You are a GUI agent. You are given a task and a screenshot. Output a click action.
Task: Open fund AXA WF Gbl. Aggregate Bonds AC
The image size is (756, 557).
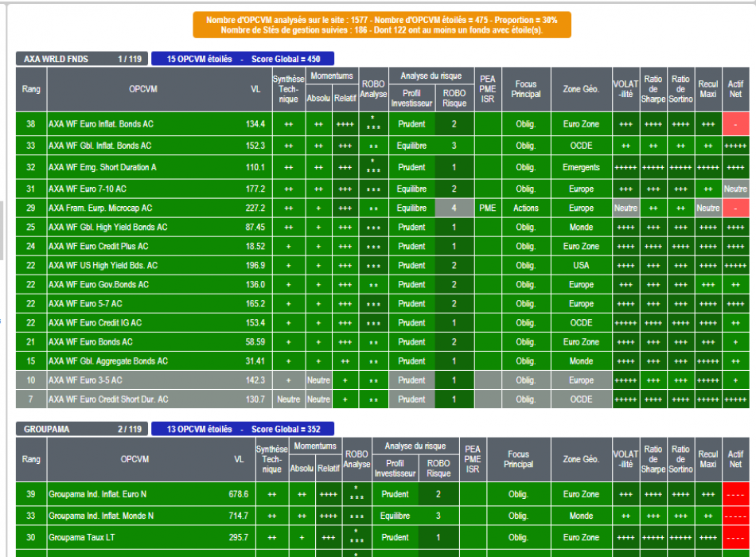109,361
